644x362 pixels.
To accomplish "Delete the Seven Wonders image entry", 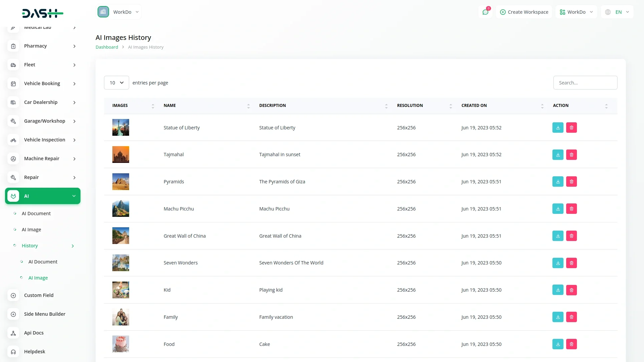I will coord(572,263).
